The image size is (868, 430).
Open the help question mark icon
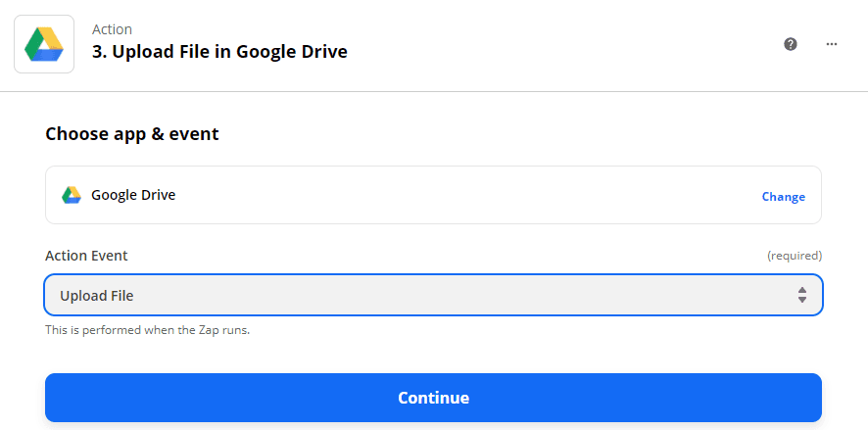(x=791, y=44)
